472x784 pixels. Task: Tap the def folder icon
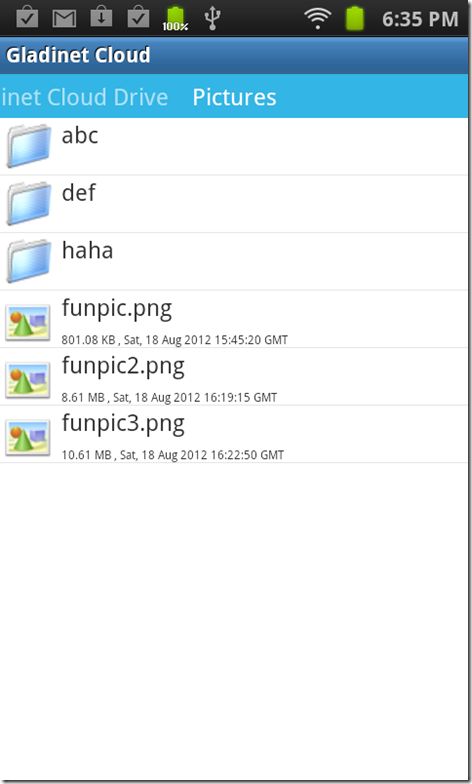[28, 204]
